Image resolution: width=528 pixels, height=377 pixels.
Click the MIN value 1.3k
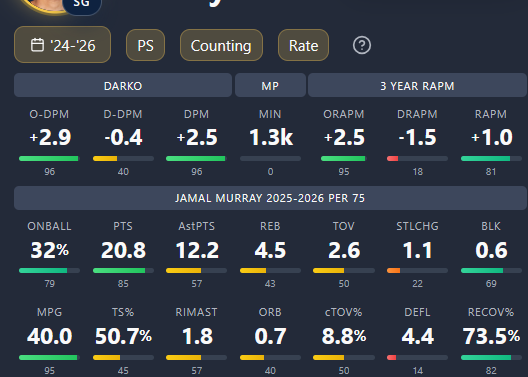click(x=271, y=137)
